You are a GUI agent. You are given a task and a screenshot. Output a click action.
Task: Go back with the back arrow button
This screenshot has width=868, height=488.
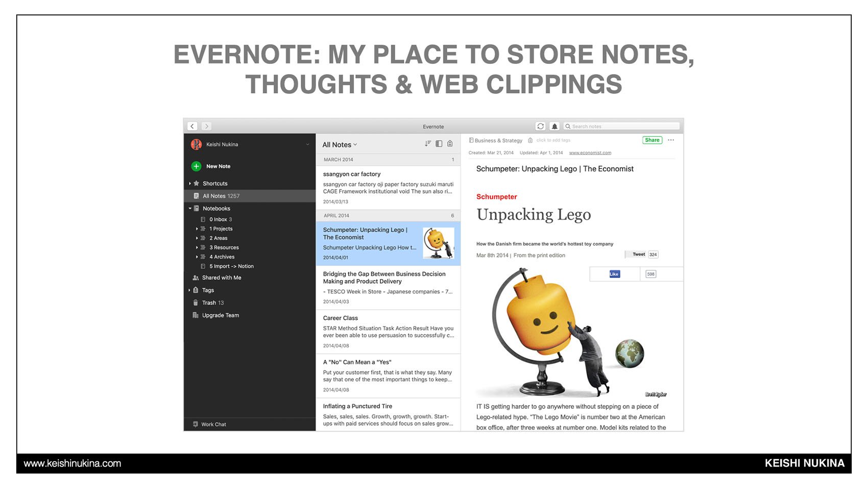(x=192, y=126)
